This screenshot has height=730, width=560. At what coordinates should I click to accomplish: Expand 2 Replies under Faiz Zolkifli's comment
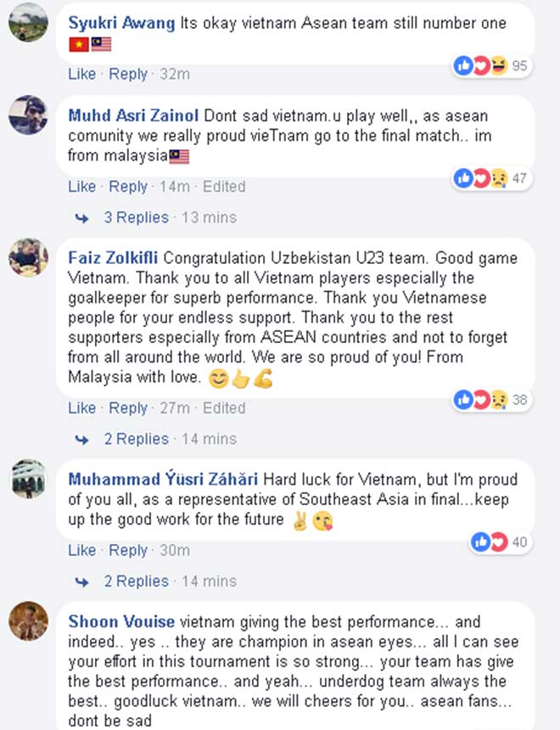point(137,439)
